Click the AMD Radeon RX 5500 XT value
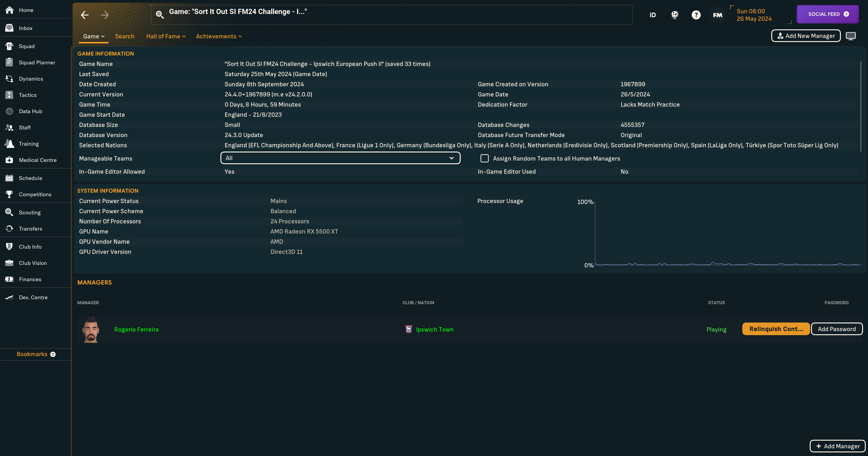The image size is (868, 456). pyautogui.click(x=304, y=231)
